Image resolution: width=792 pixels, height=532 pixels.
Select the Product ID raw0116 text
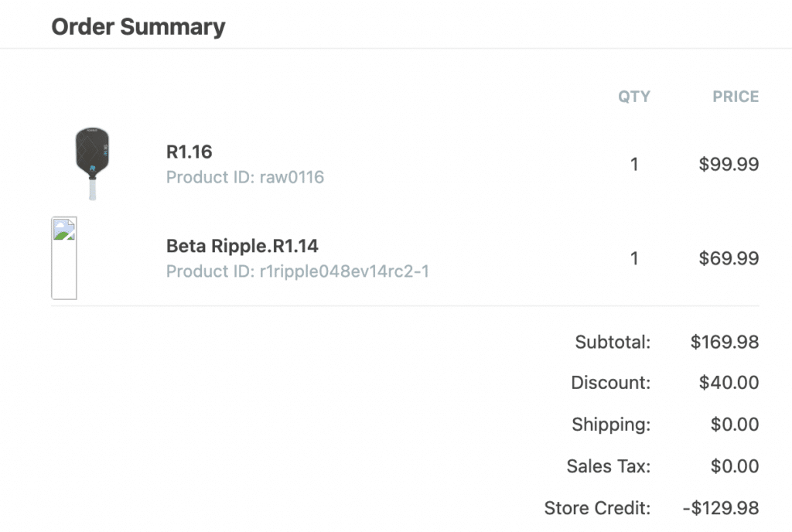[x=244, y=178]
